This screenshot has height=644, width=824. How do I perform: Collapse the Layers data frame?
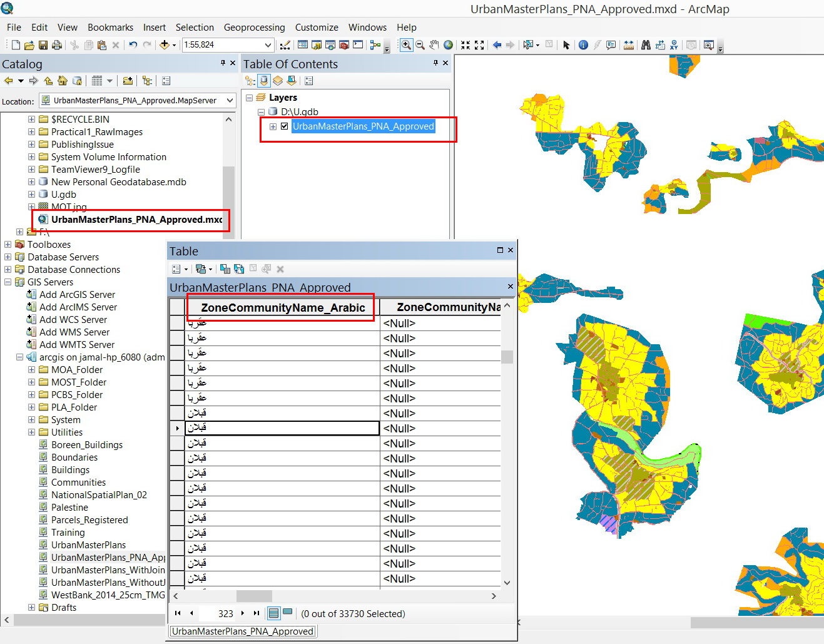[249, 98]
